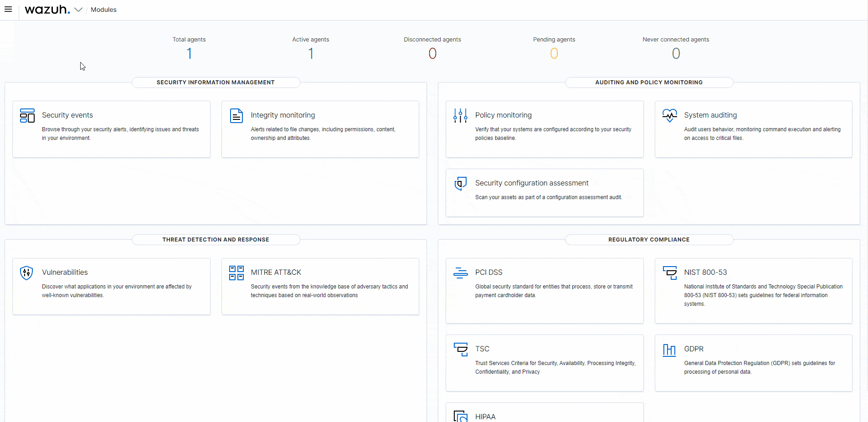Click the PCI DSS module icon

pos(460,273)
